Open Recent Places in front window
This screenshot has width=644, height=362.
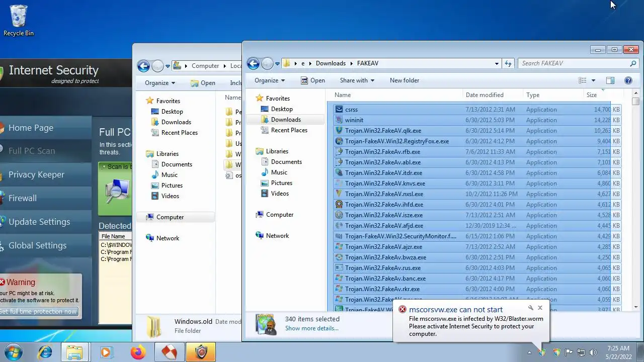click(289, 130)
